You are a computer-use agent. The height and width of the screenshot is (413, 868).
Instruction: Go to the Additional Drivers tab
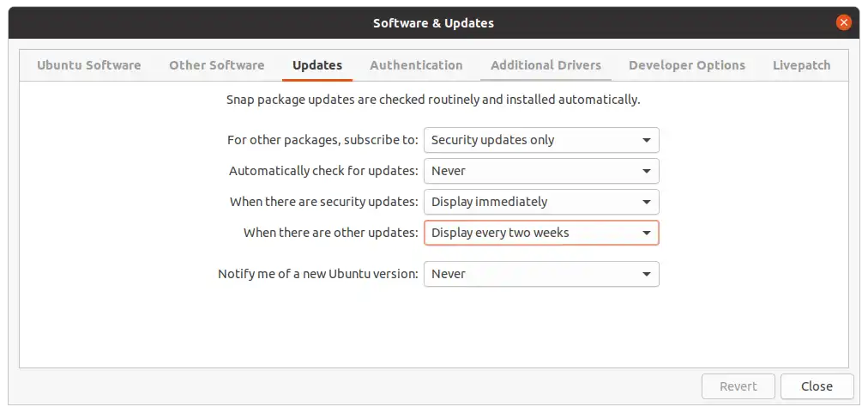click(546, 65)
